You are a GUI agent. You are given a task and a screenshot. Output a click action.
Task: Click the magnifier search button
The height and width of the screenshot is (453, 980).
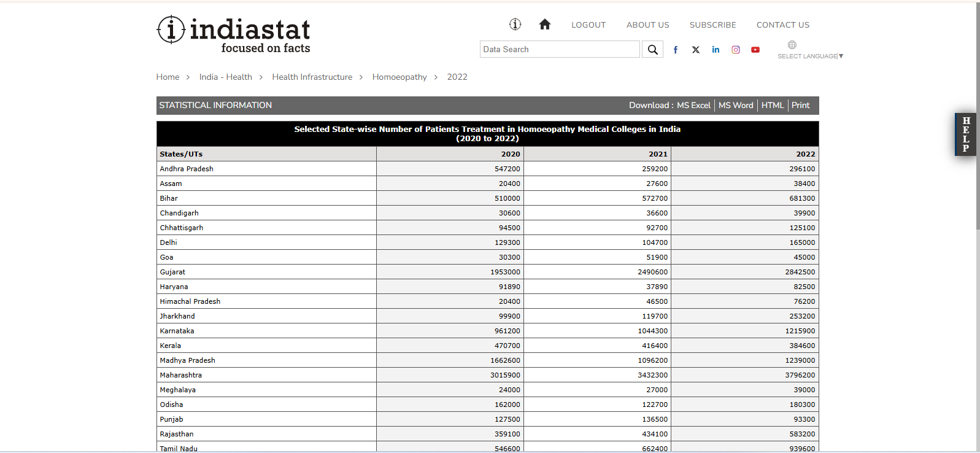coord(652,50)
